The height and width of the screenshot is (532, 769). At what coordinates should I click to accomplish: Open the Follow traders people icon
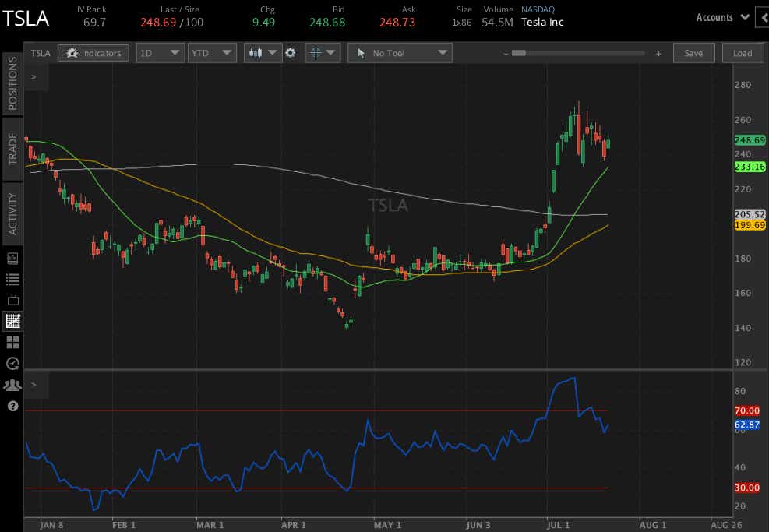(x=12, y=385)
